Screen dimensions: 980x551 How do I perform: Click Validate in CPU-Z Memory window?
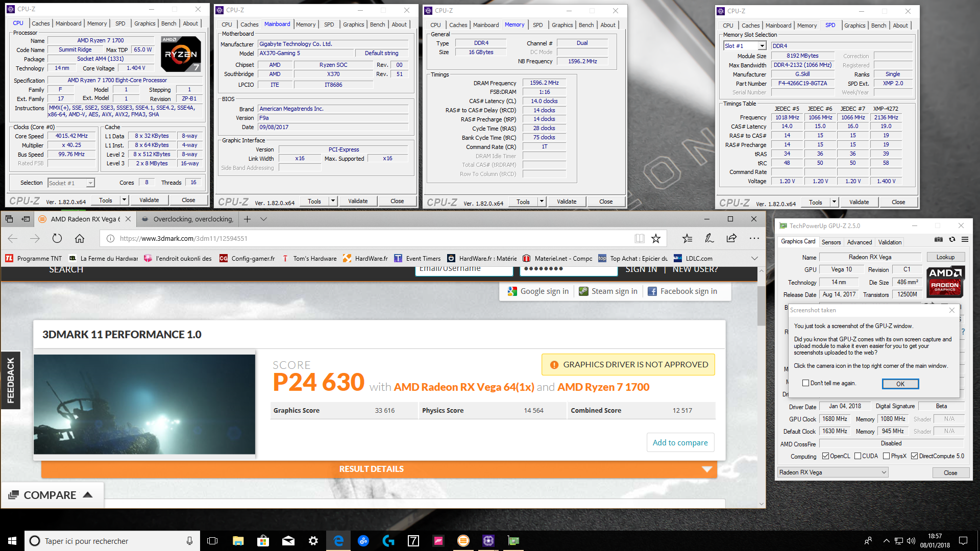point(567,202)
